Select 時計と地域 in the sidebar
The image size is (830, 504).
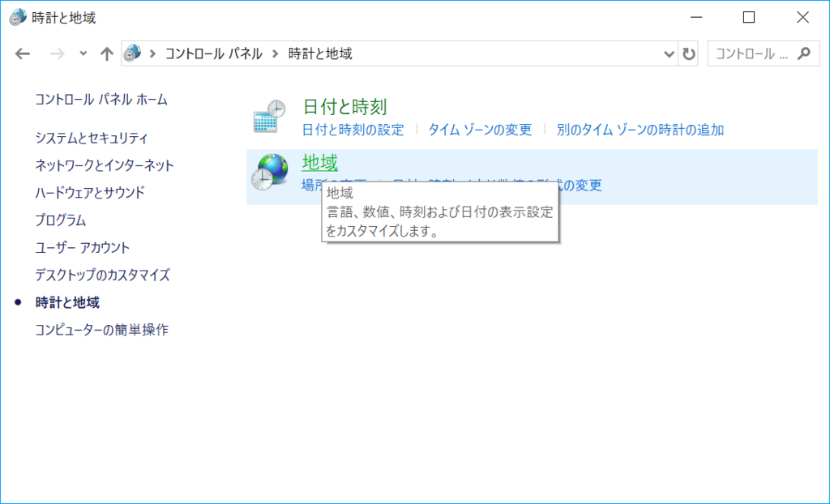click(67, 302)
